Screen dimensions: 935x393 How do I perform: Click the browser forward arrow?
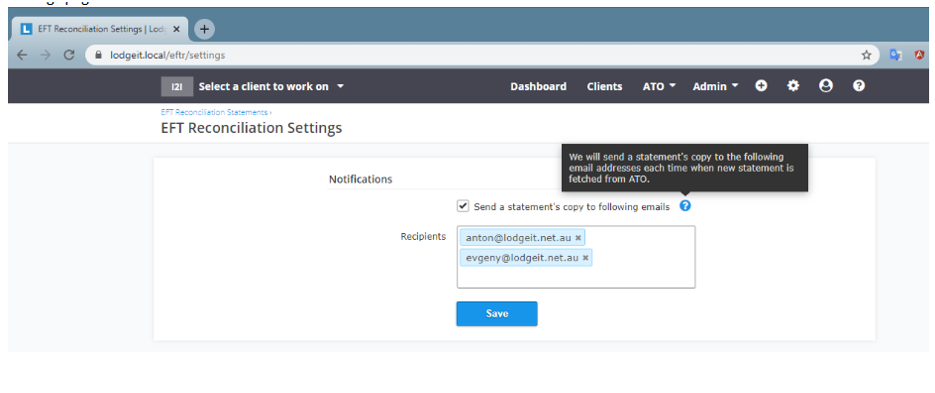pyautogui.click(x=45, y=55)
